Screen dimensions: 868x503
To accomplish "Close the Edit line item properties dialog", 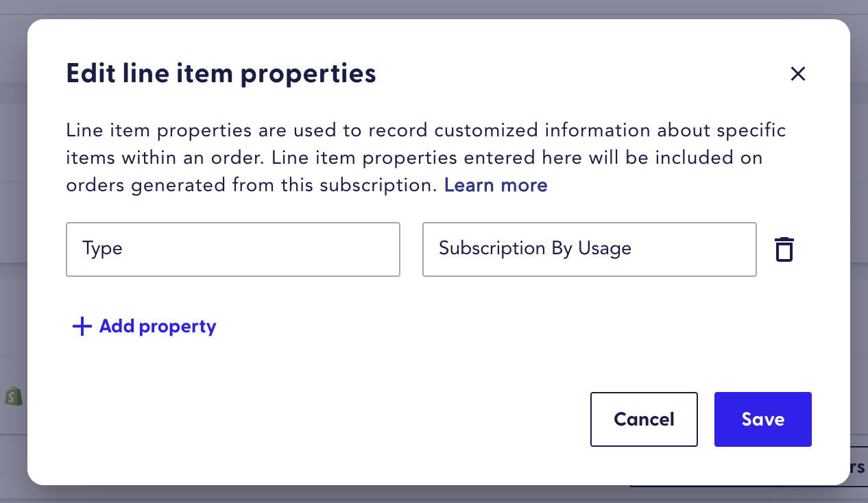I will pyautogui.click(x=797, y=74).
